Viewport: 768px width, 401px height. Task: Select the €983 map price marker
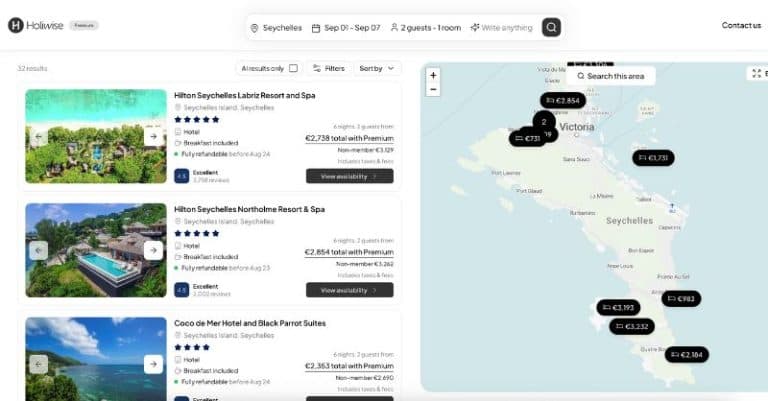pyautogui.click(x=681, y=299)
